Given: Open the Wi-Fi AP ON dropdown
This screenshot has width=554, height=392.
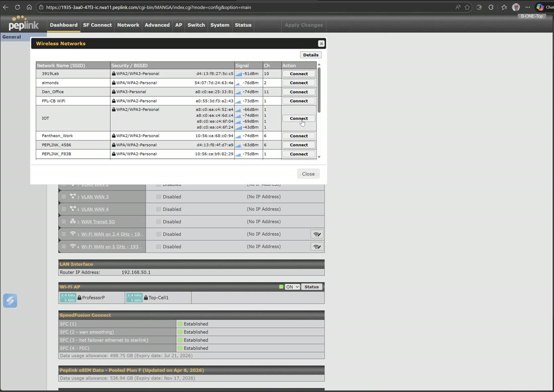Looking at the screenshot, I should 292,287.
